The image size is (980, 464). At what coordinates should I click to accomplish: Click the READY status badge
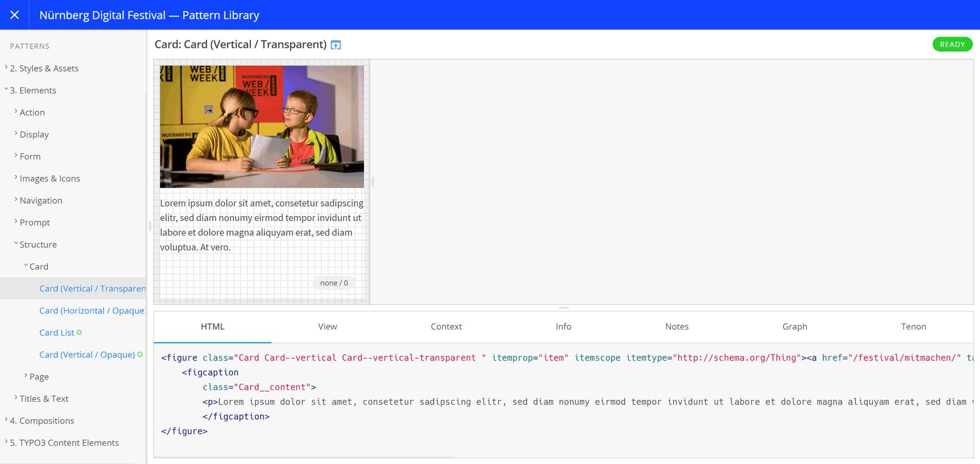point(952,44)
